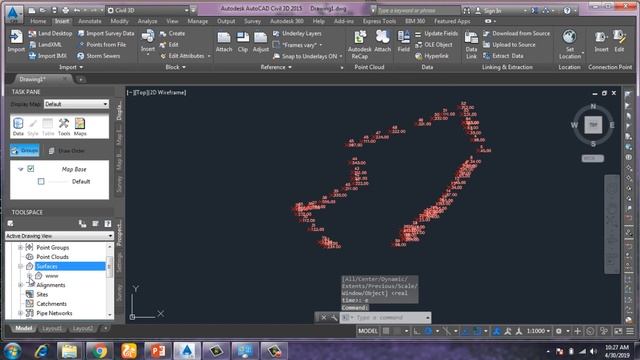Click Edit block

pos(169,44)
